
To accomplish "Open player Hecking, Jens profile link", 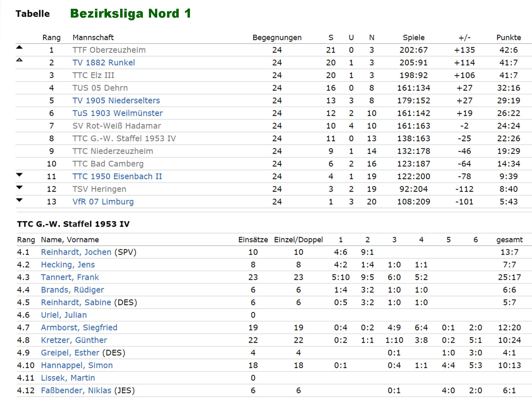I will 68,265.
